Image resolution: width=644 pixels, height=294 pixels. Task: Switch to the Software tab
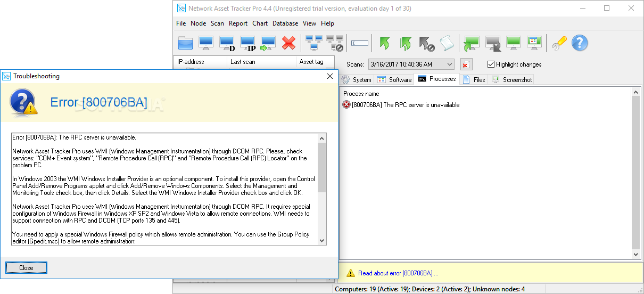[394, 79]
